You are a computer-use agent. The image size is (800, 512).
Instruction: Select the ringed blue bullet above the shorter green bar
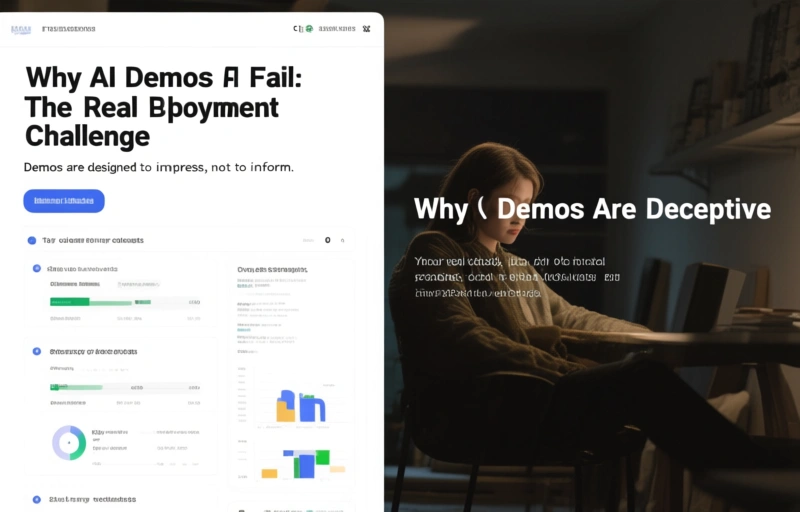pyautogui.click(x=37, y=351)
